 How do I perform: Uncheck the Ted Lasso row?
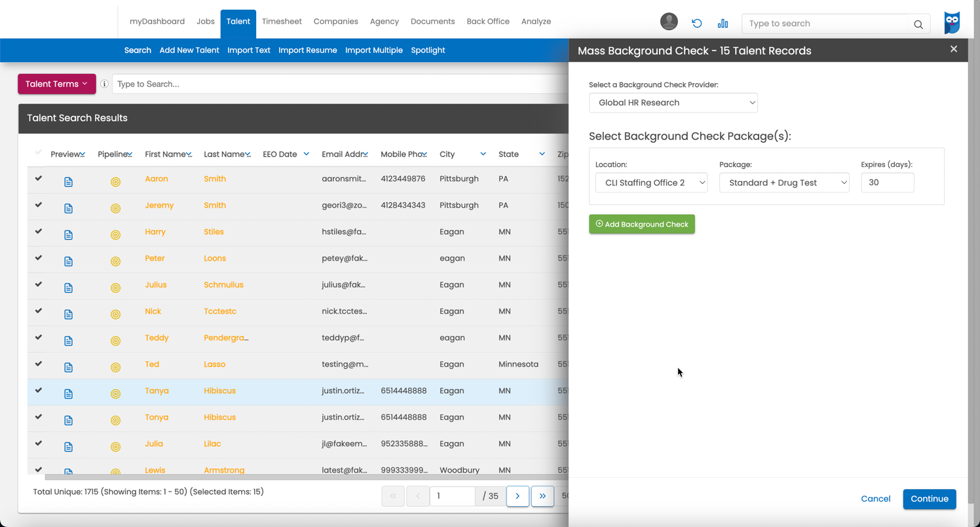coord(39,363)
